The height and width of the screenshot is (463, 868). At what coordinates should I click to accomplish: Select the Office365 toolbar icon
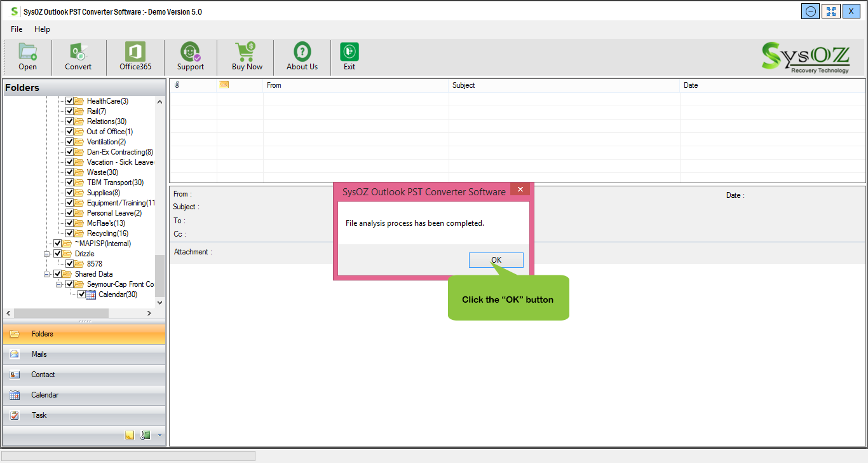135,52
